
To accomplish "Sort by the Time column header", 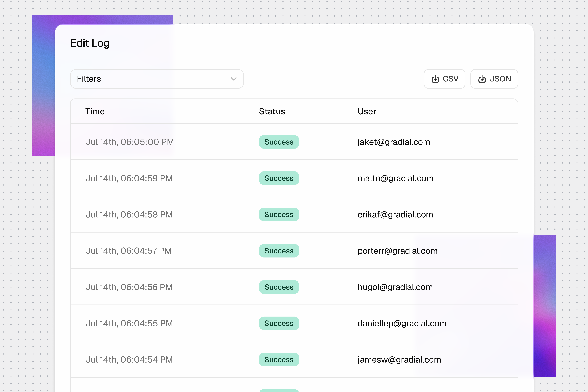I will click(x=95, y=111).
